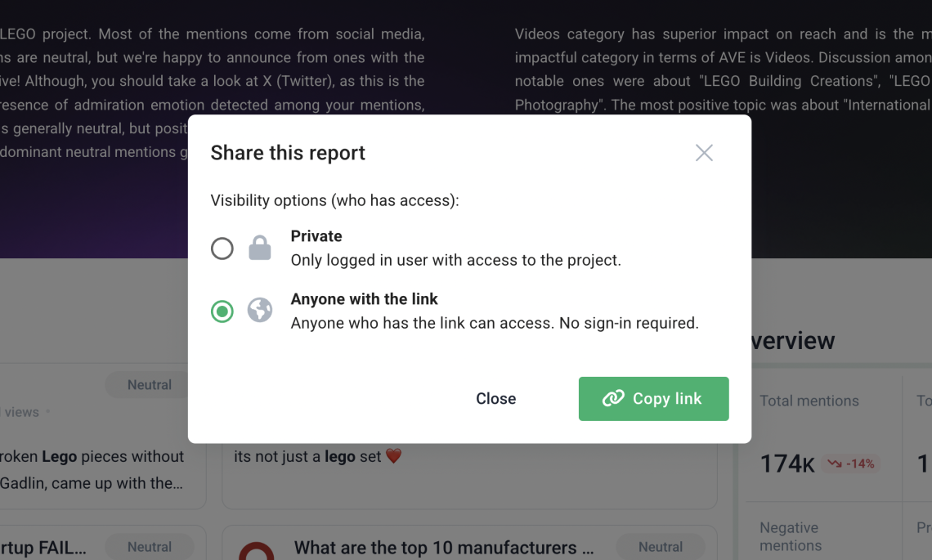This screenshot has width=932, height=560.
Task: Click the -14% trend badge
Action: (850, 464)
